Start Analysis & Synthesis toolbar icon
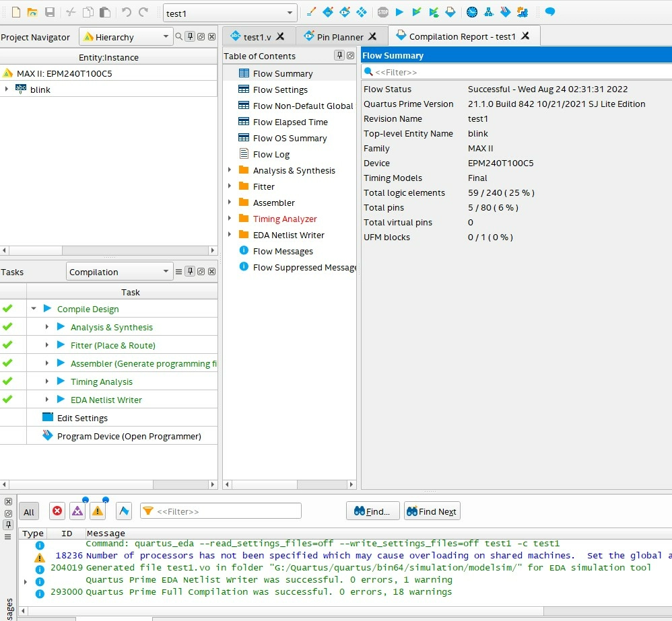 click(x=416, y=12)
